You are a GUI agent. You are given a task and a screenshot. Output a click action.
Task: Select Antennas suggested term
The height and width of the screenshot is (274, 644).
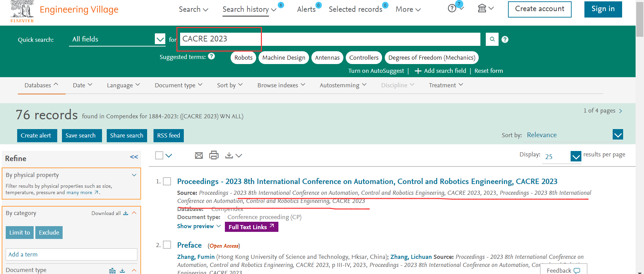point(327,58)
